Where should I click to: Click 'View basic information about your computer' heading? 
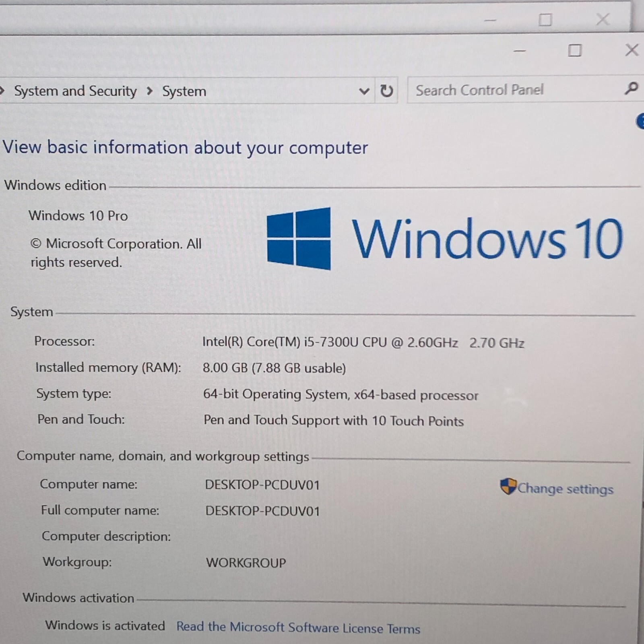coord(185,148)
